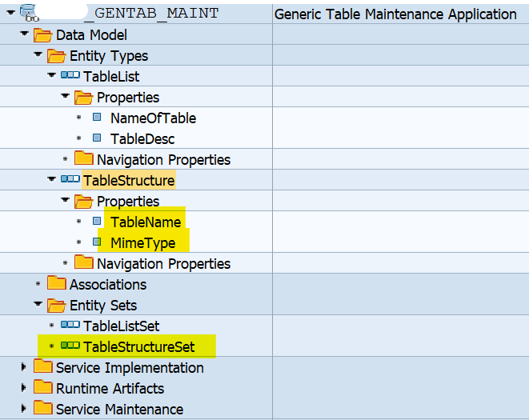
Task: Click the MimeType property icon
Action: tap(97, 242)
